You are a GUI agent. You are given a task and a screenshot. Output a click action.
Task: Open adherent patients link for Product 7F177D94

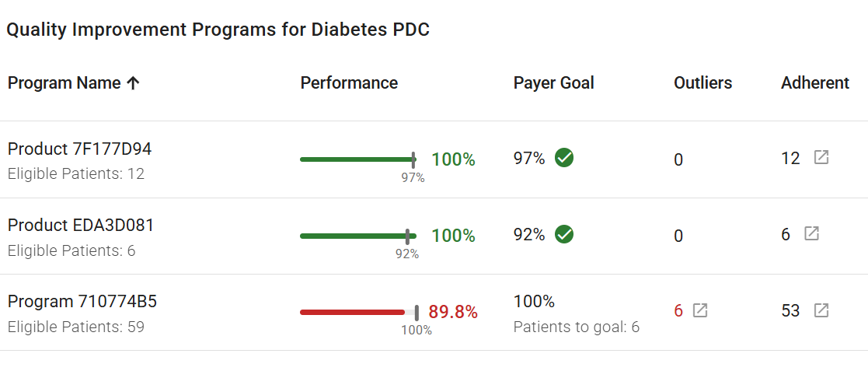[821, 157]
